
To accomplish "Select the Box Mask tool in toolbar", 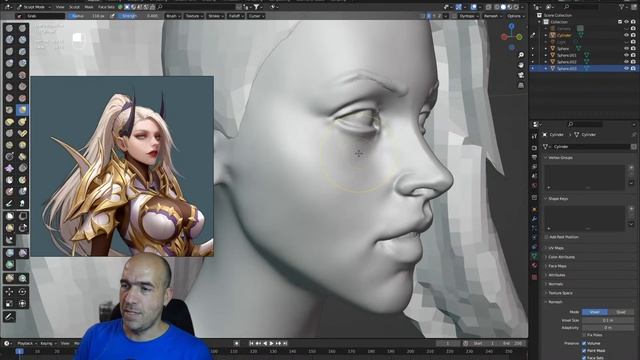I will (x=9, y=216).
